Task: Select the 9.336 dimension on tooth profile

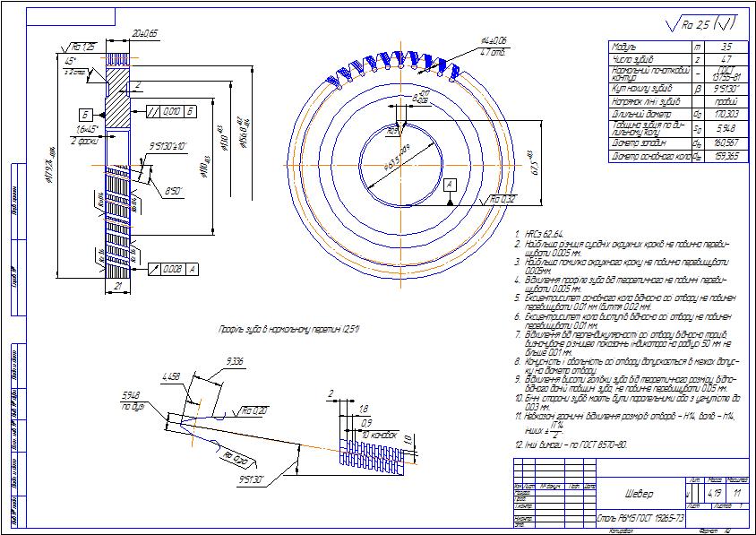Action: (x=236, y=362)
